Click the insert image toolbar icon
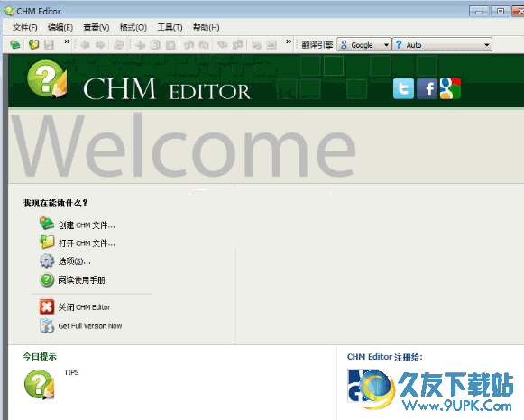 click(x=271, y=45)
